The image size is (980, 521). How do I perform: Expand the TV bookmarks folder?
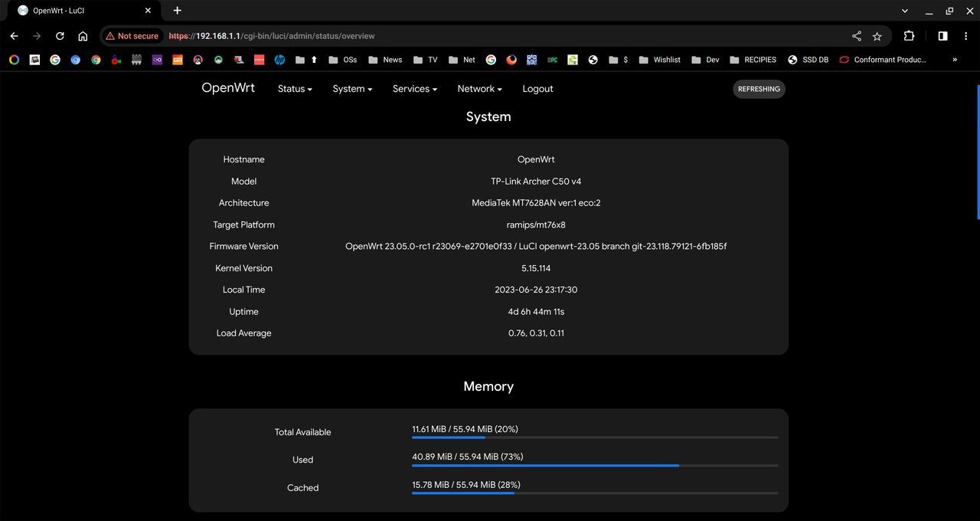tap(425, 60)
